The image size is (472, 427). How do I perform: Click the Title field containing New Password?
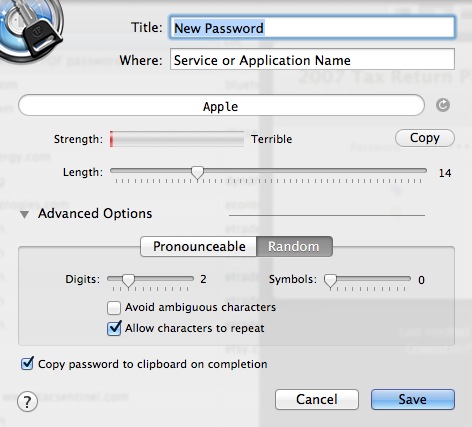coord(312,28)
